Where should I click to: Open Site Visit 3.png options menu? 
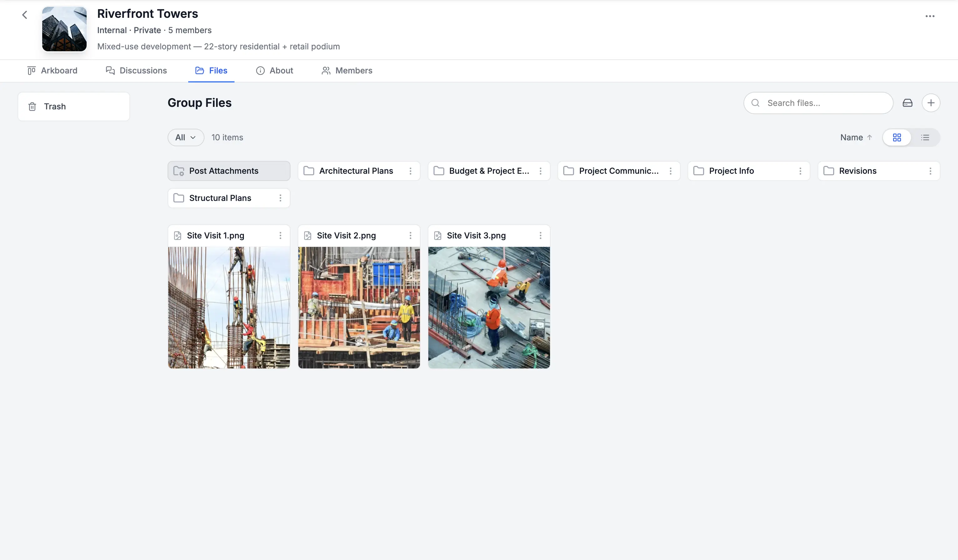[x=540, y=236]
